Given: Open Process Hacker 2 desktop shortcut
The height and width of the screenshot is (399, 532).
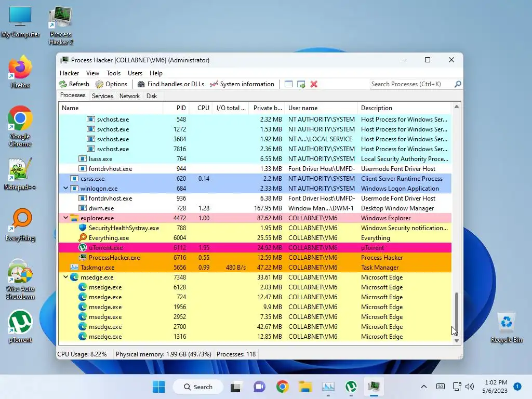Looking at the screenshot, I should pos(60,25).
